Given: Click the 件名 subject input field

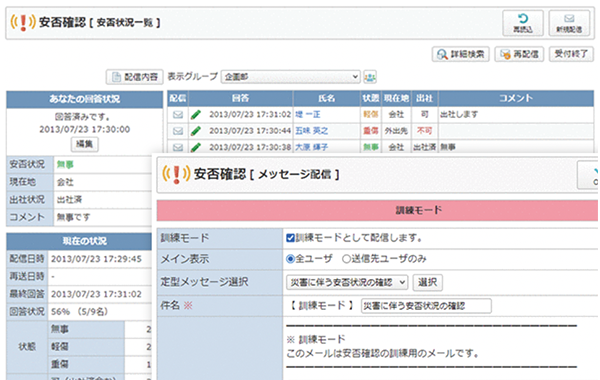Looking at the screenshot, I should [x=426, y=306].
